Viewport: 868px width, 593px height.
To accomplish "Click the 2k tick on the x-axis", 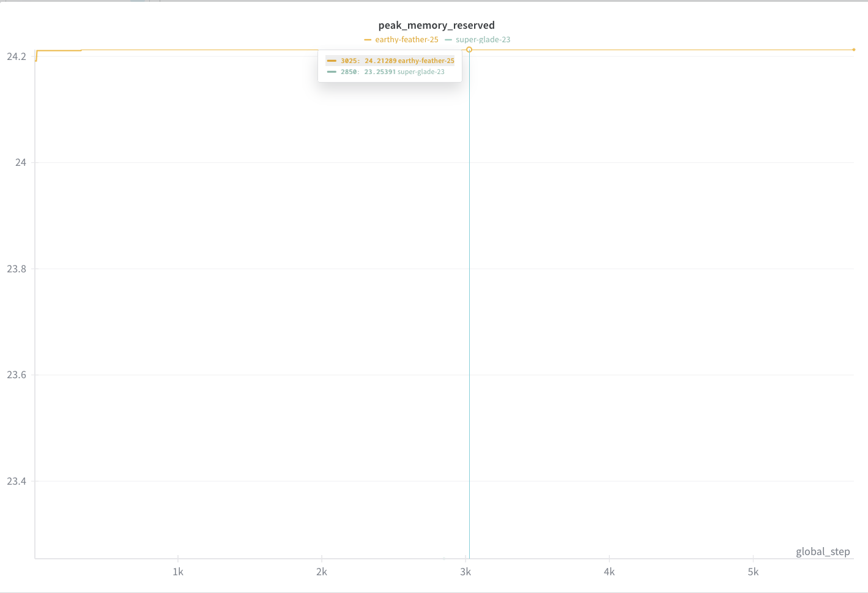I will coord(322,572).
